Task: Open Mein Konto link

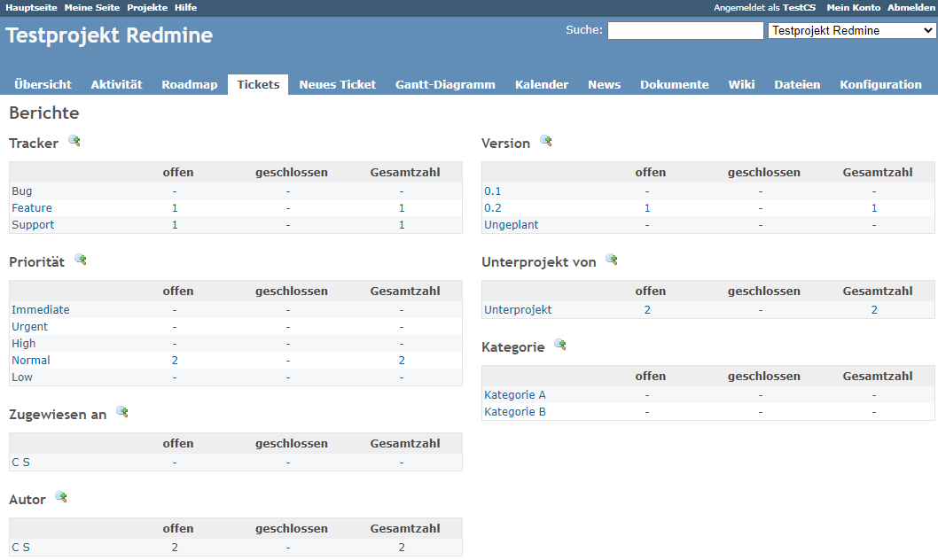Action: [854, 8]
